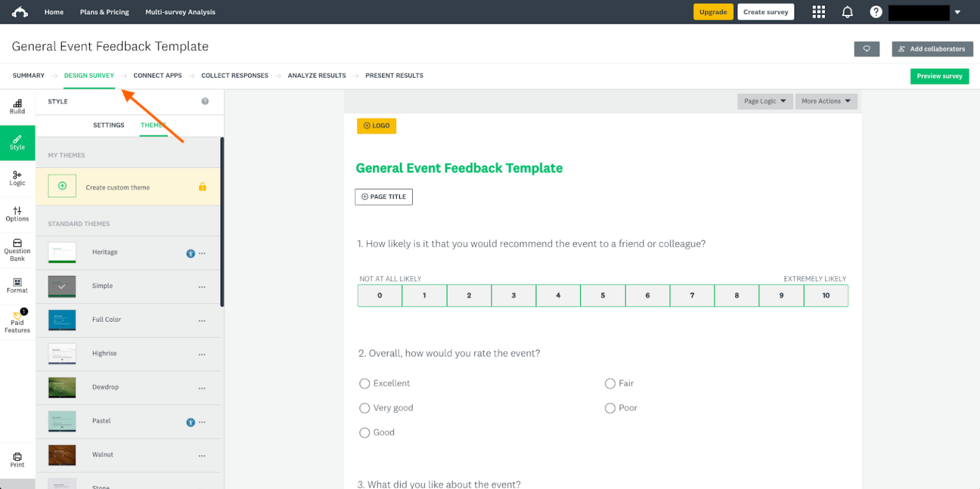Switch to the Settings tab in Style panel

[108, 125]
